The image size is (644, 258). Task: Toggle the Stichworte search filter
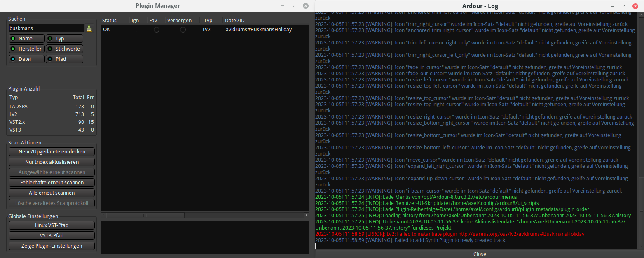pyautogui.click(x=64, y=49)
